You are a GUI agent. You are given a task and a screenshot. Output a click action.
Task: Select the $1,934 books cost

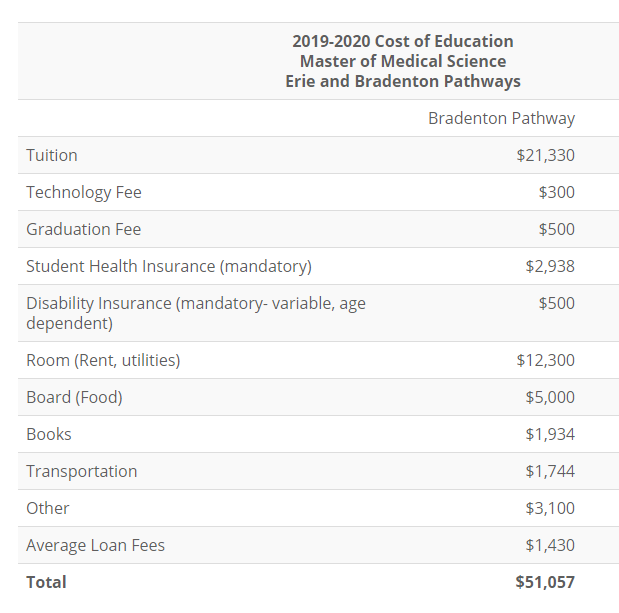pos(550,434)
